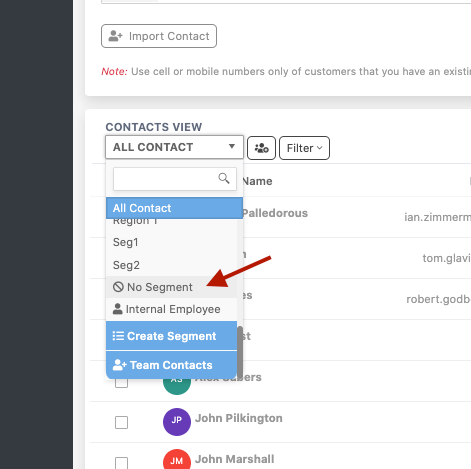Select Seg1 from the segment list

(171, 242)
